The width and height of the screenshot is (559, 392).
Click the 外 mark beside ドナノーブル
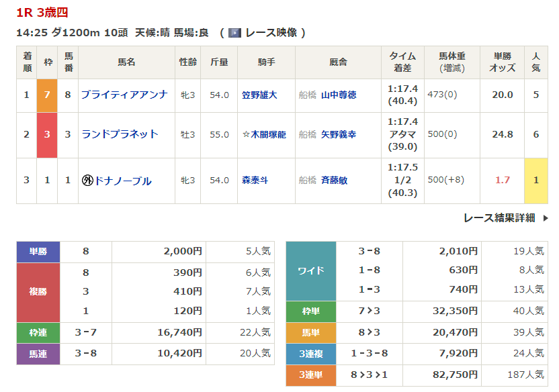click(87, 181)
